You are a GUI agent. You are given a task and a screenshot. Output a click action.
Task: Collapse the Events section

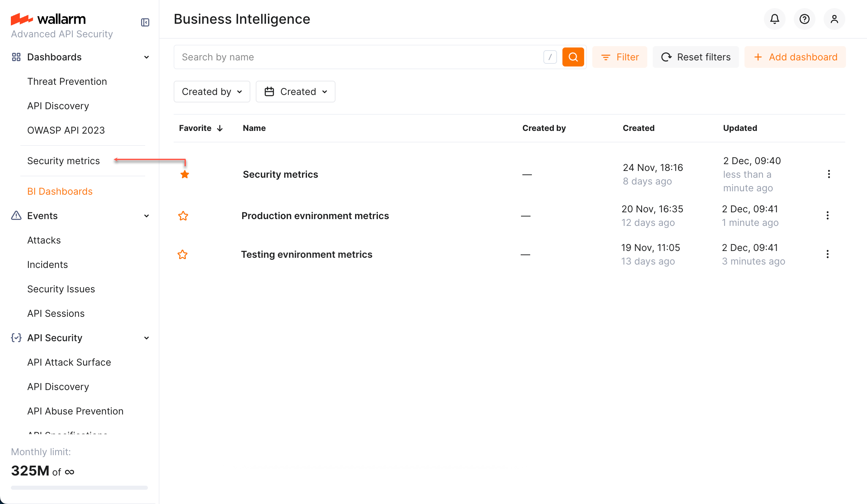147,216
